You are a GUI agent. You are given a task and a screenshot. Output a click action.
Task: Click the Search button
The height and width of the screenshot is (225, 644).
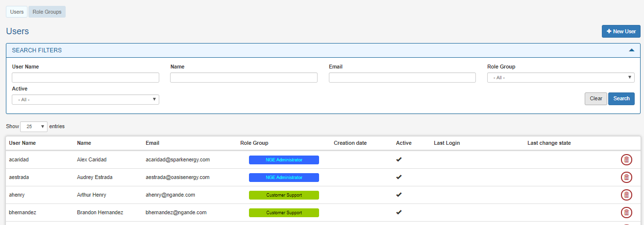(x=621, y=98)
